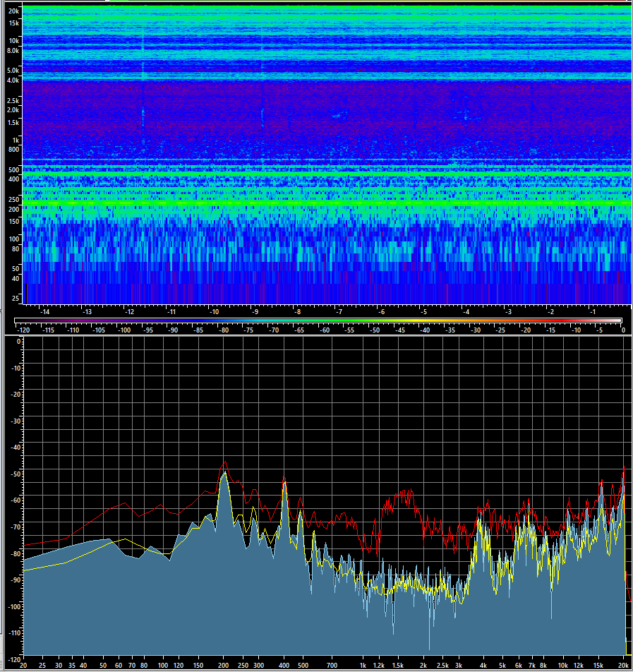Click the 7k label on spectrum frequency axis

click(x=532, y=666)
